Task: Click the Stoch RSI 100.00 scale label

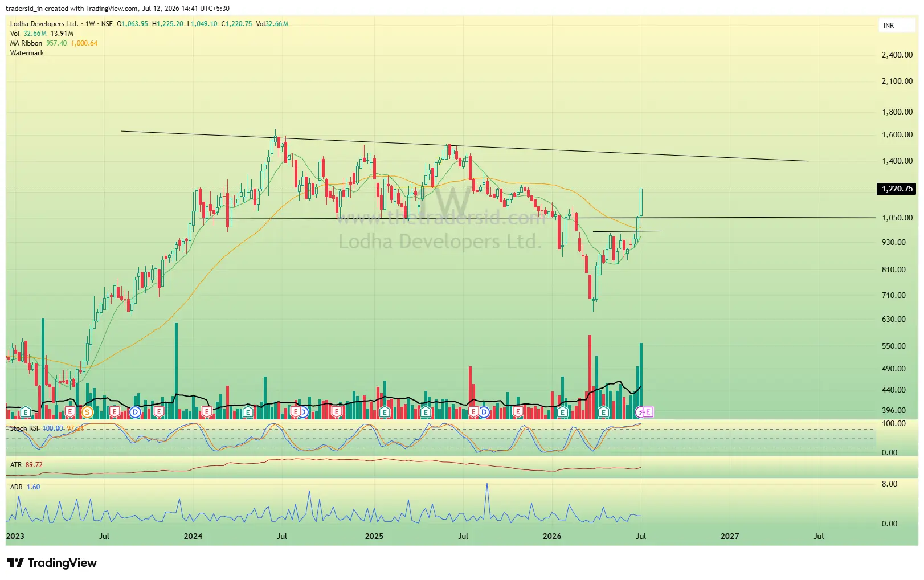Action: [x=894, y=423]
